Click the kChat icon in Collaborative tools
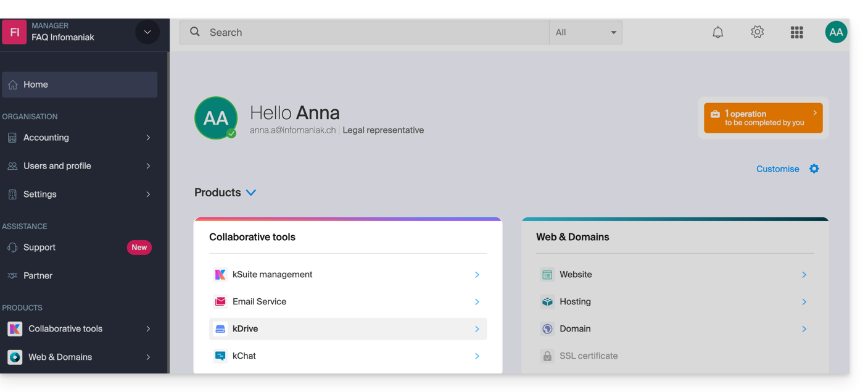868x392 pixels. [x=220, y=356]
